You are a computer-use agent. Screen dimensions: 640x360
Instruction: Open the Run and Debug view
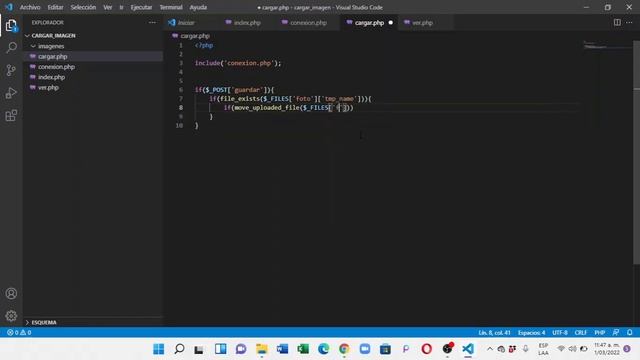tap(11, 93)
